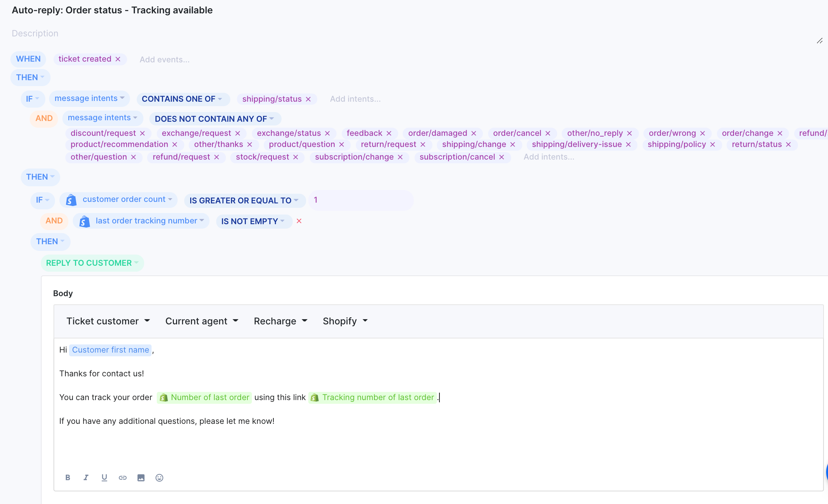Viewport: 828px width, 504px height.
Task: Remove the feedback intent tag
Action: click(x=389, y=133)
